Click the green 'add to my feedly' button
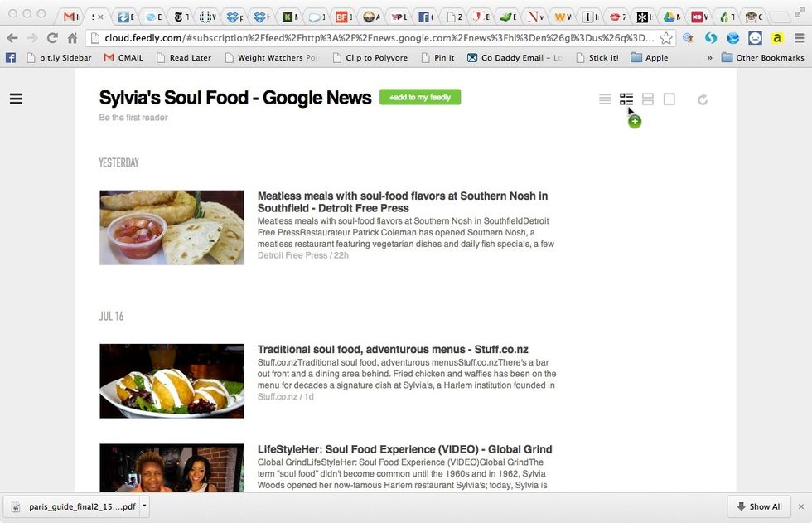The height and width of the screenshot is (523, 812). (x=419, y=97)
